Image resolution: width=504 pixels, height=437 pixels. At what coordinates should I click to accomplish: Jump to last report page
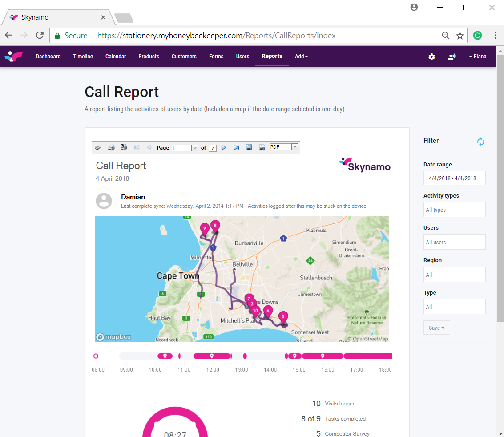[x=236, y=147]
